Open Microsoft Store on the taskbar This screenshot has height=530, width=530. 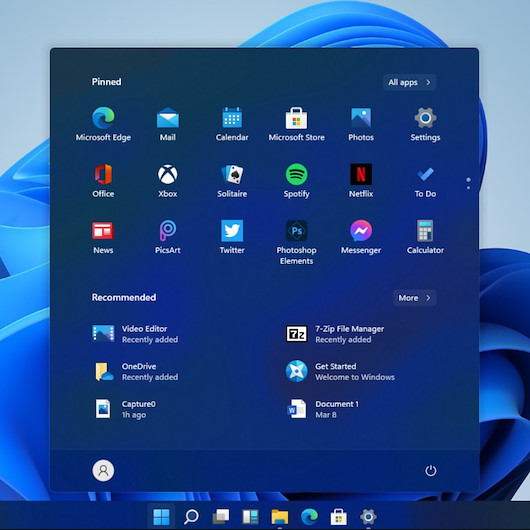(339, 516)
